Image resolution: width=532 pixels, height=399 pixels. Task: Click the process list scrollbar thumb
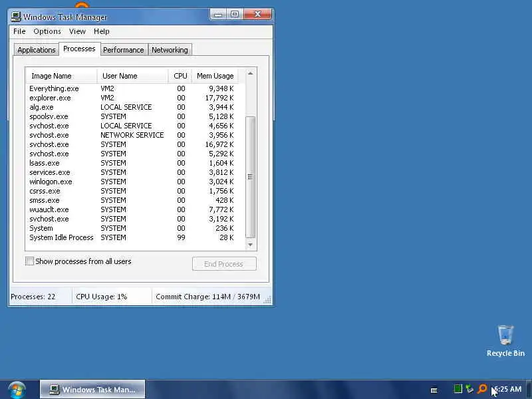click(251, 177)
